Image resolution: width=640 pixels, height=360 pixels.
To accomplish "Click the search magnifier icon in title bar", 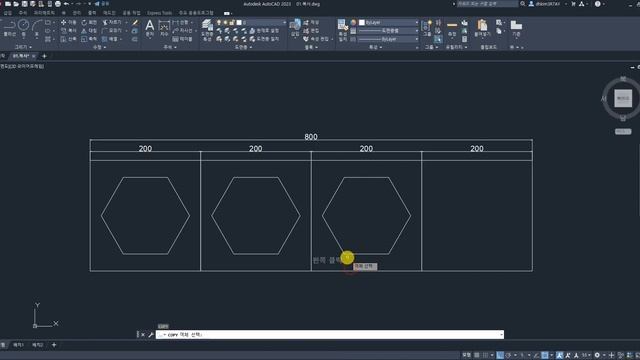I will coord(522,4).
